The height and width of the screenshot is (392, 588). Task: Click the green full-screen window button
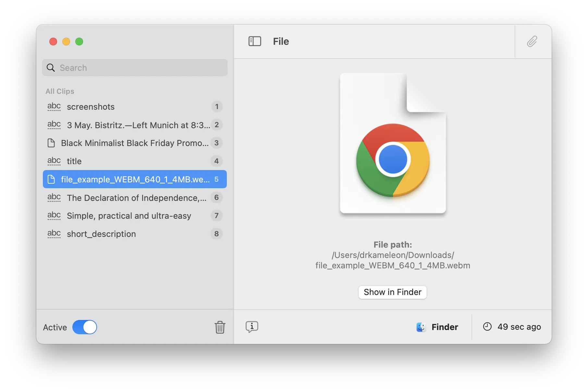click(79, 42)
